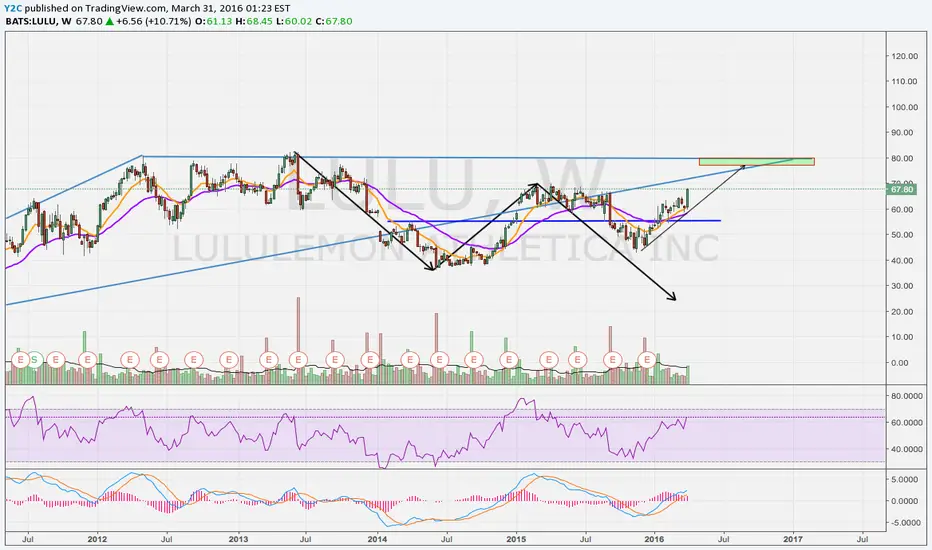Viewport: 932px width, 550px height.
Task: Click the close value C:67.80
Action: [333, 21]
